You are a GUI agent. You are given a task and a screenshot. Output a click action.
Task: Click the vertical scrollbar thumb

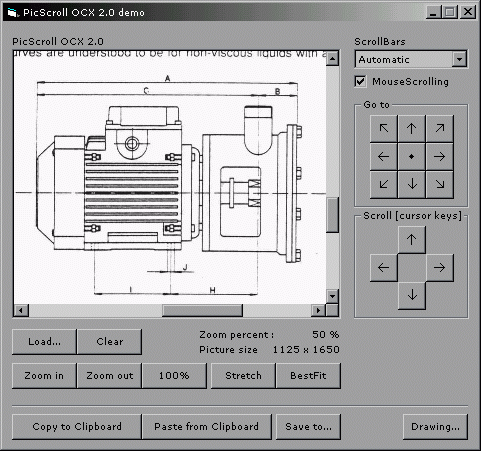tap(332, 215)
